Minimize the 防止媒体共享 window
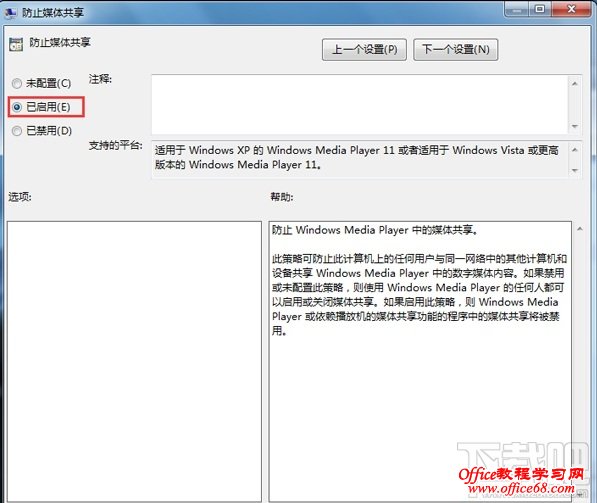The image size is (597, 503). [x=516, y=9]
